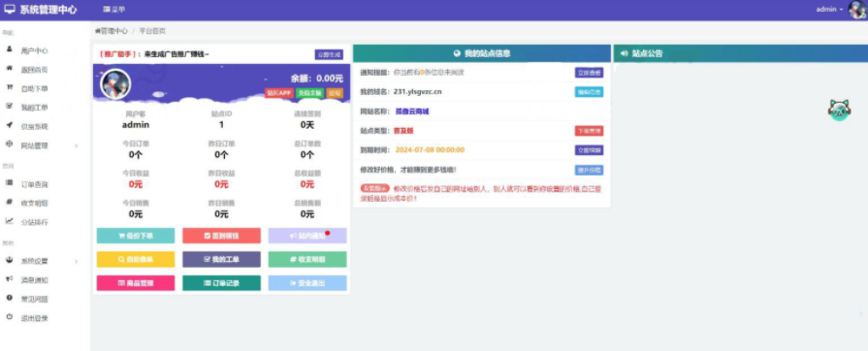Open the admin dropdown in top right
This screenshot has width=868, height=351.
click(x=830, y=10)
